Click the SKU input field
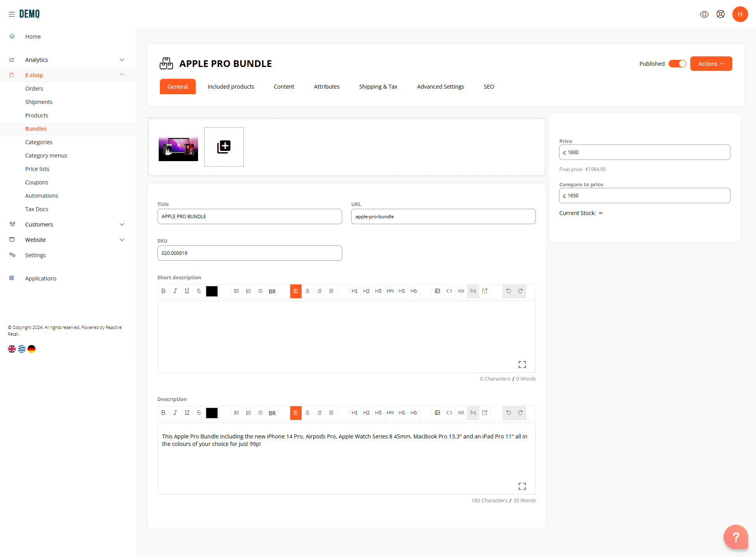Image resolution: width=756 pixels, height=557 pixels. 250,253
